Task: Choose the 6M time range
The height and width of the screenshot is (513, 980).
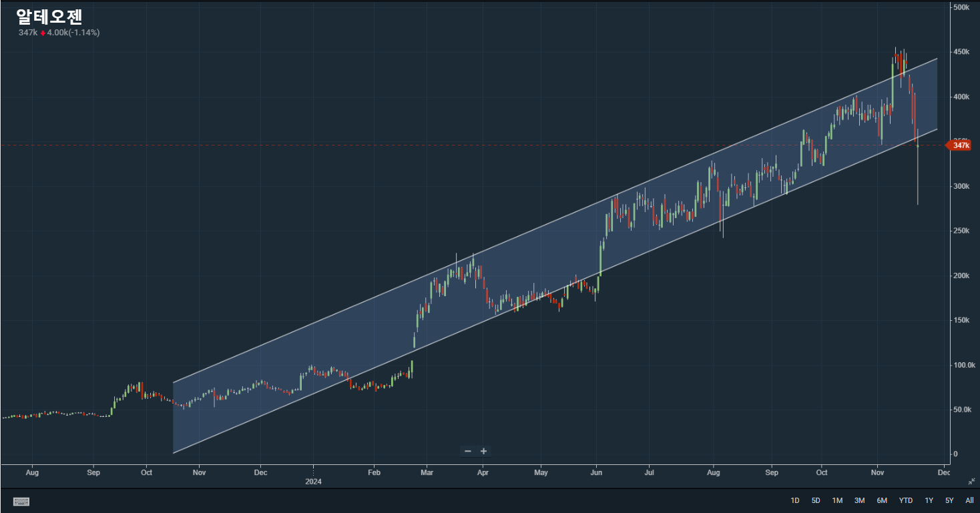Action: (882, 500)
